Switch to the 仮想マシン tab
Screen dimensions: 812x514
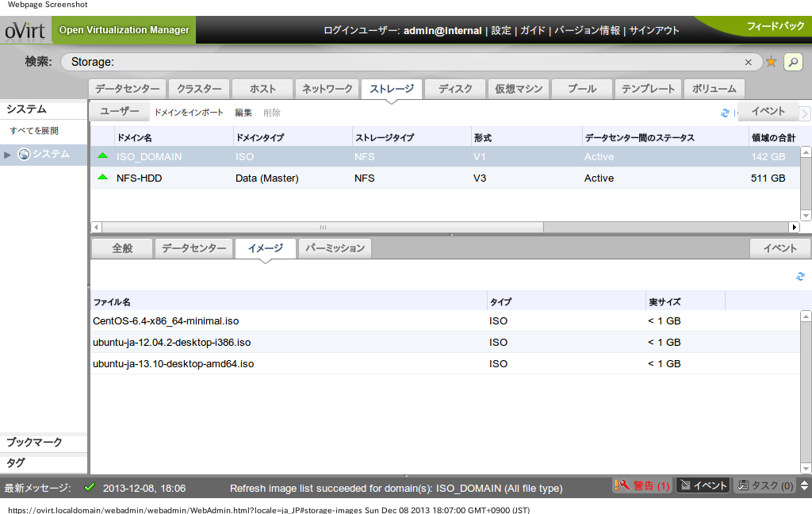tap(519, 89)
